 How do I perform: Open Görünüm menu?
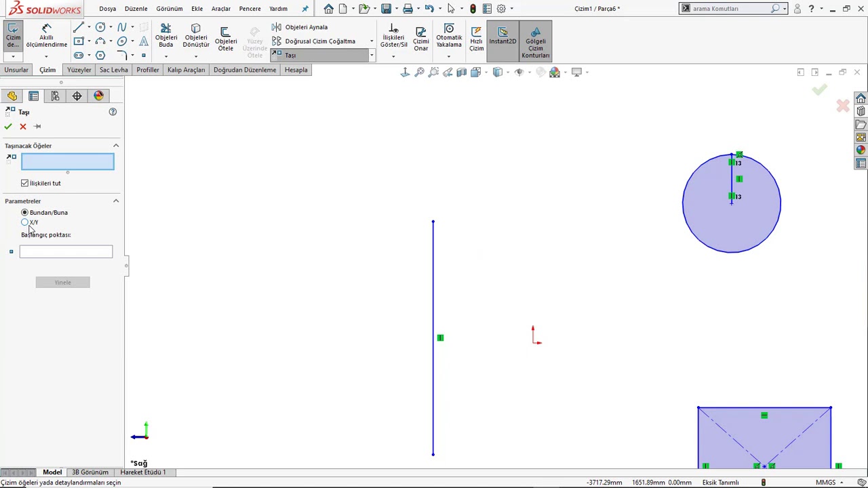[x=169, y=9]
